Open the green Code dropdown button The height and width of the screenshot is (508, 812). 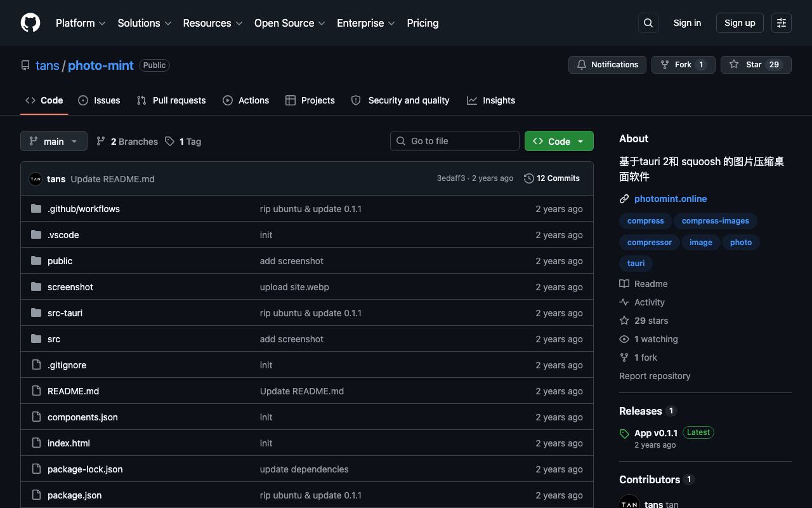(x=559, y=141)
